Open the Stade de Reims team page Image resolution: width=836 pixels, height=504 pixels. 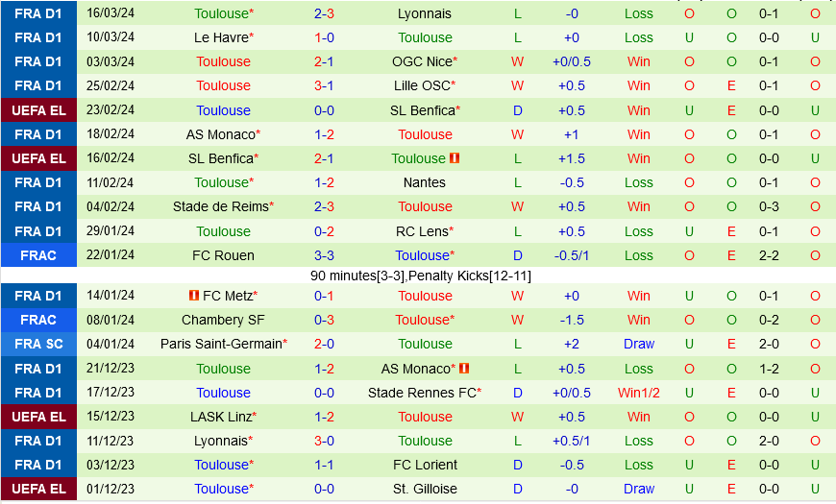pos(221,206)
